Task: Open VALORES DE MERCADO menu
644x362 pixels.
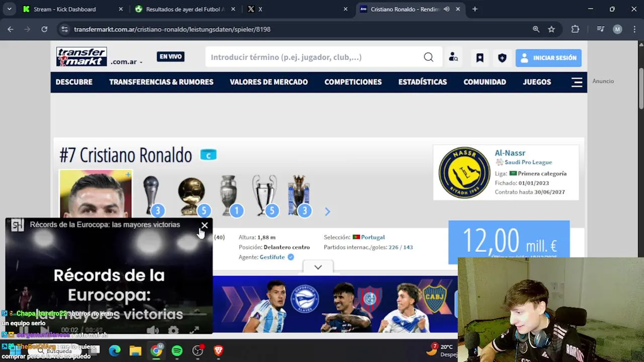Action: click(x=269, y=82)
